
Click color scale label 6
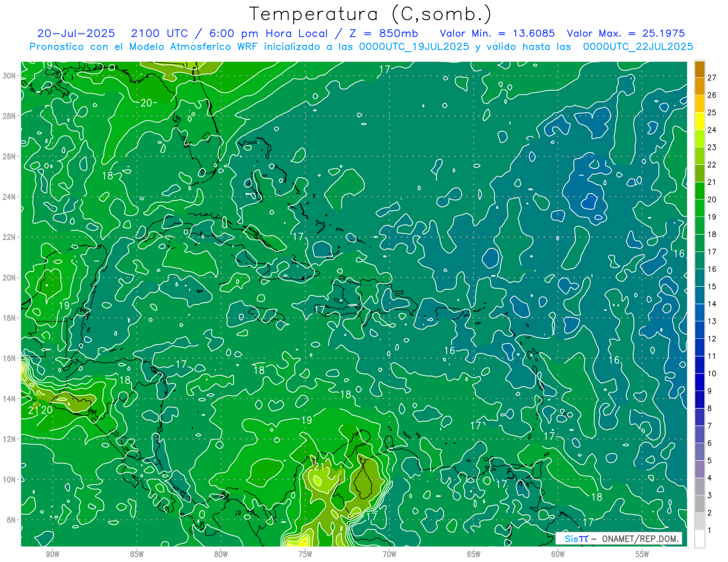pos(710,443)
